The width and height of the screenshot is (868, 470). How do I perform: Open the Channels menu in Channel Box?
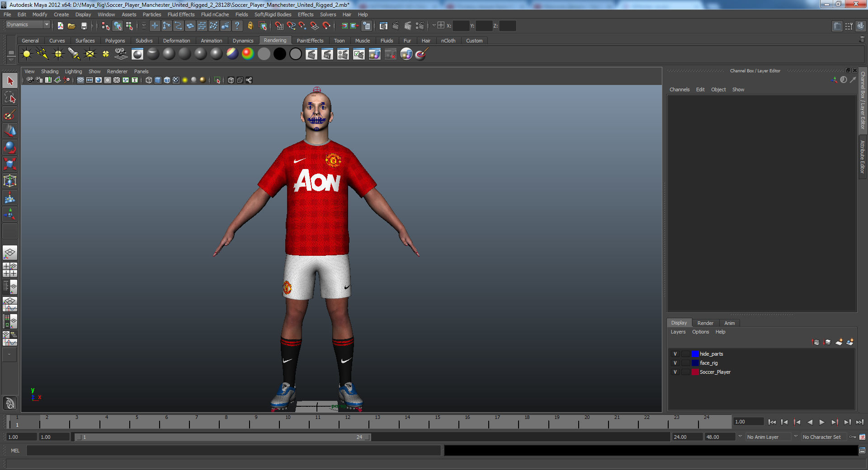(x=679, y=89)
